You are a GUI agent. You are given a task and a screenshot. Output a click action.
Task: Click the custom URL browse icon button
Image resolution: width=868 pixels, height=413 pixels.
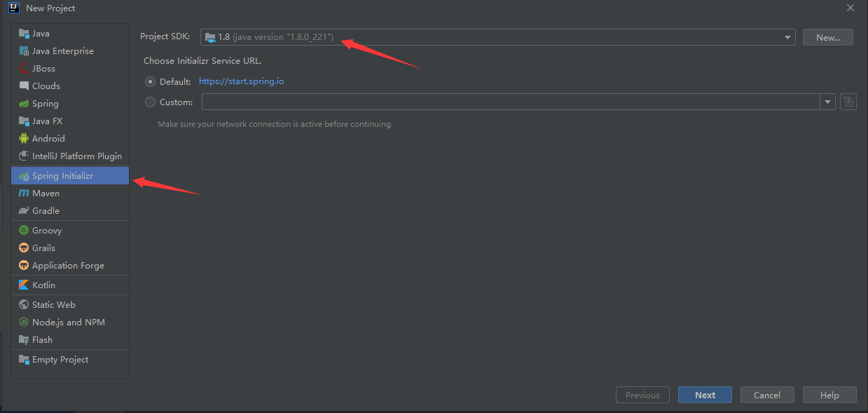click(848, 102)
